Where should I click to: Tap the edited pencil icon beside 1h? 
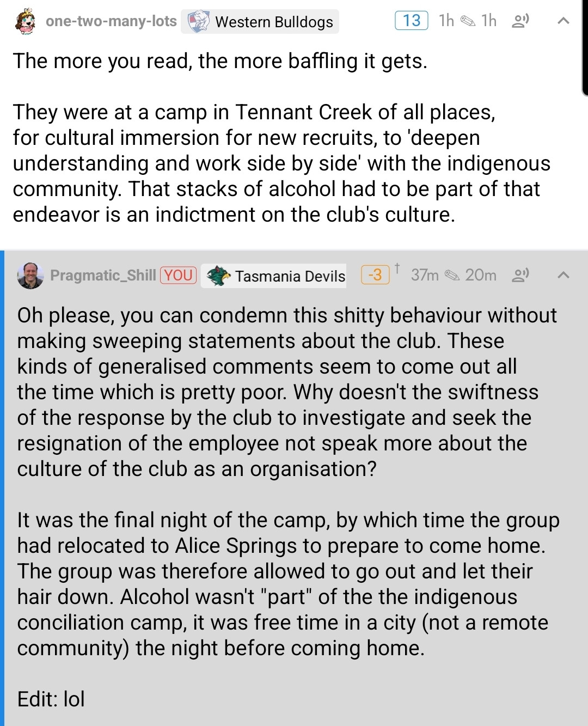(468, 21)
